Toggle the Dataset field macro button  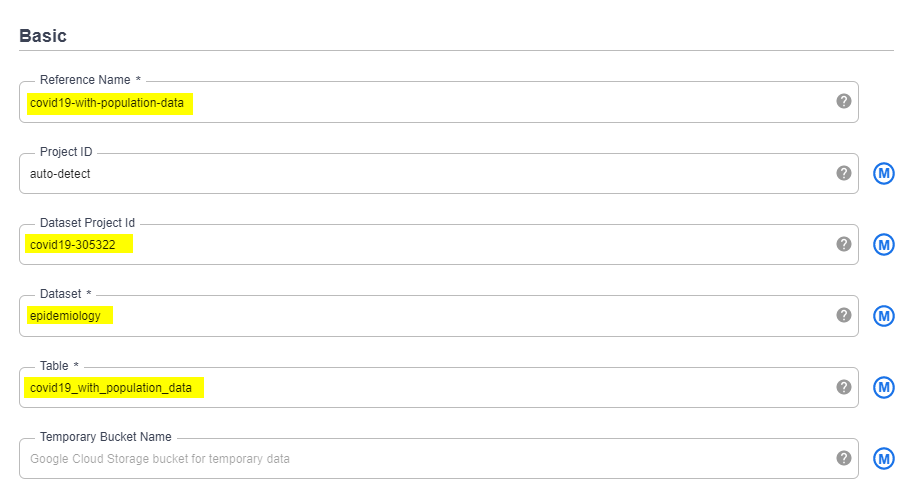(884, 316)
